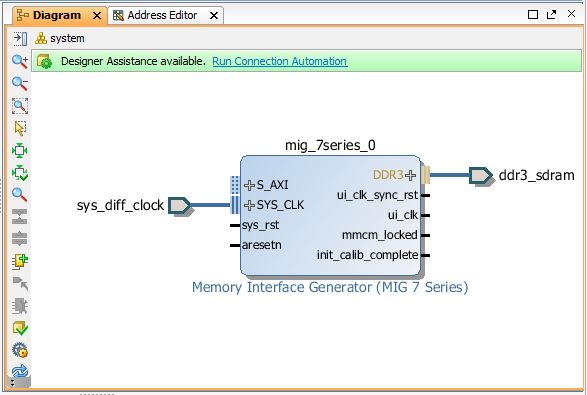
Task: Click the sys_diff_clock external port symbol
Action: (x=180, y=206)
